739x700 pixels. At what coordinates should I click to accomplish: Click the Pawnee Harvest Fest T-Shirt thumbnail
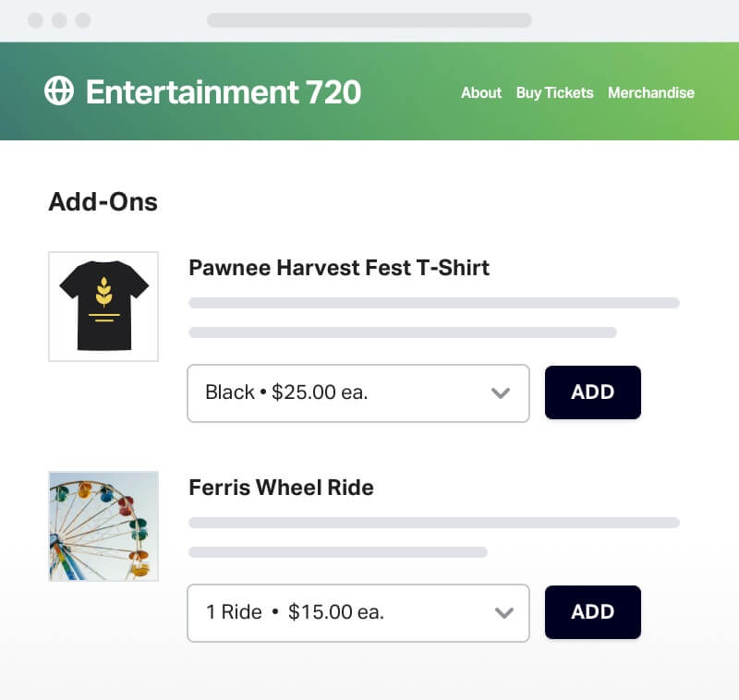103,306
